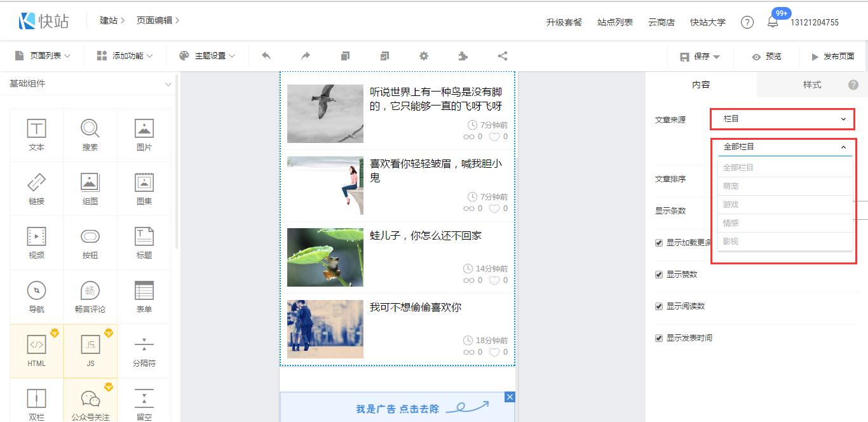The height and width of the screenshot is (422, 868).
Task: Click the undo arrow in toolbar
Action: [x=266, y=56]
